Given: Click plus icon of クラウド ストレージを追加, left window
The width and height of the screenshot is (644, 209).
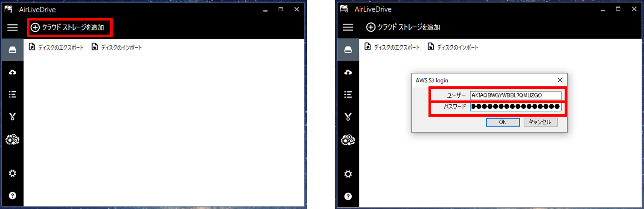Looking at the screenshot, I should (x=35, y=27).
